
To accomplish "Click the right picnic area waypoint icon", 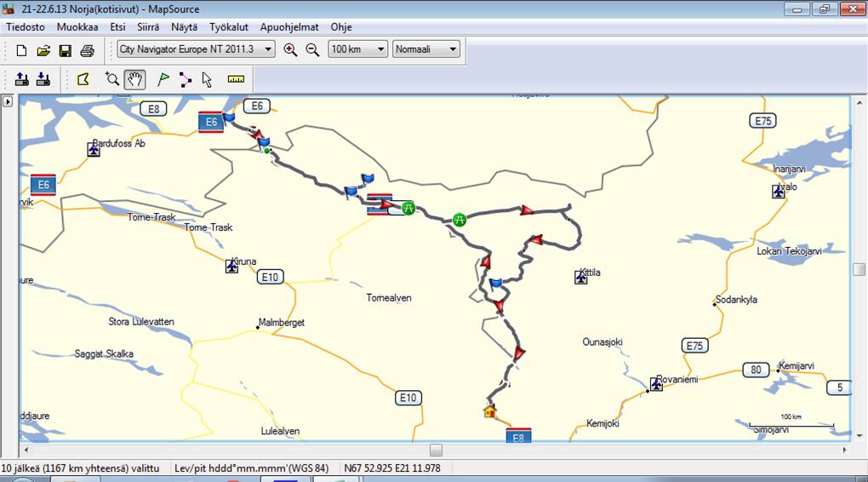I will [459, 220].
